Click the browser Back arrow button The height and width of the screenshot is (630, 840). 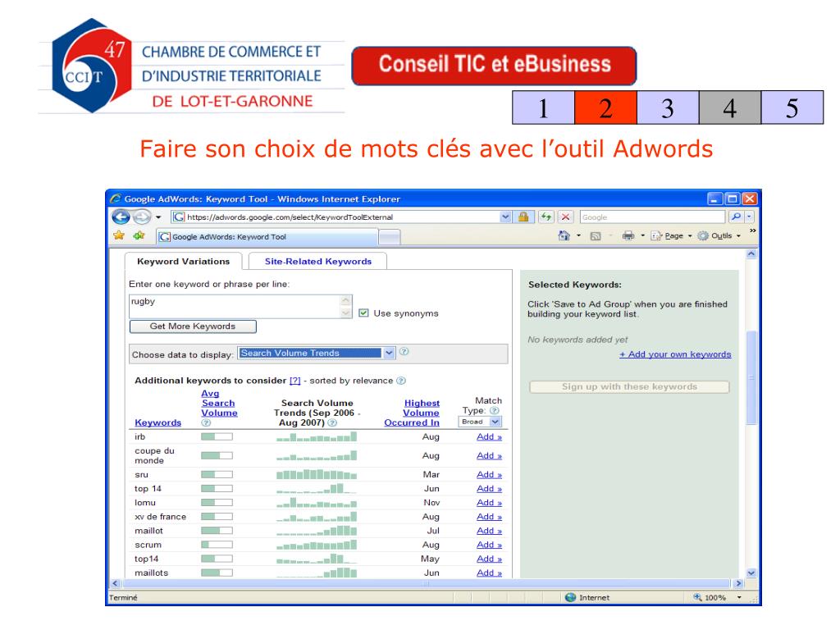point(121,217)
